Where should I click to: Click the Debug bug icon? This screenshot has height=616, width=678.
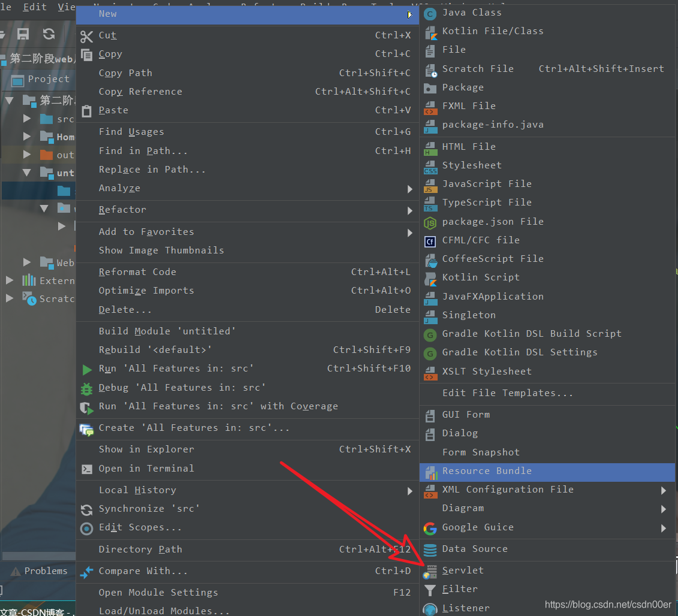point(86,389)
